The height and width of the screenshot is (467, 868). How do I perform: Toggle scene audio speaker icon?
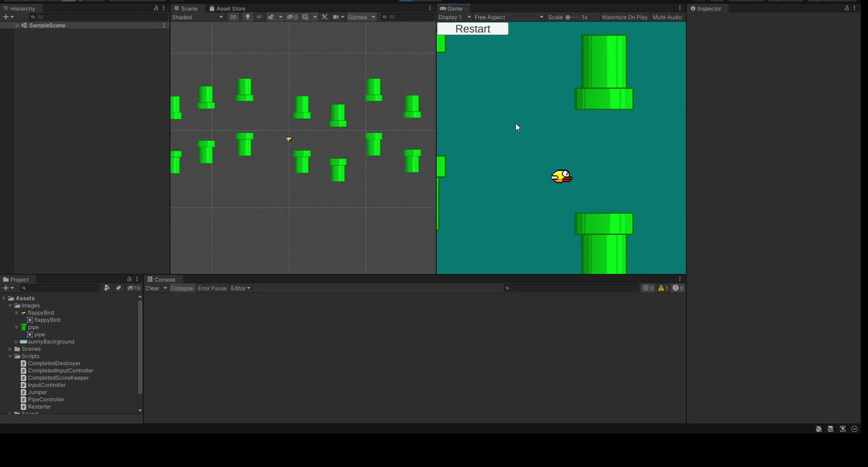[x=259, y=17]
